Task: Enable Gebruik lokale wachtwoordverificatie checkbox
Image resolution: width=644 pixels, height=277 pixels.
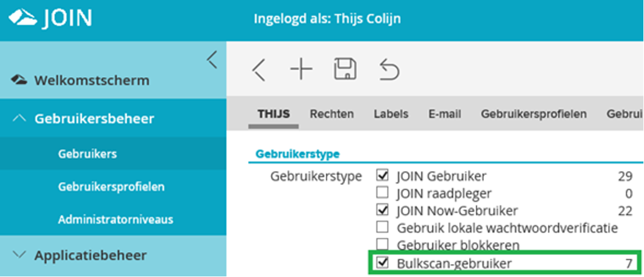Action: (x=383, y=228)
